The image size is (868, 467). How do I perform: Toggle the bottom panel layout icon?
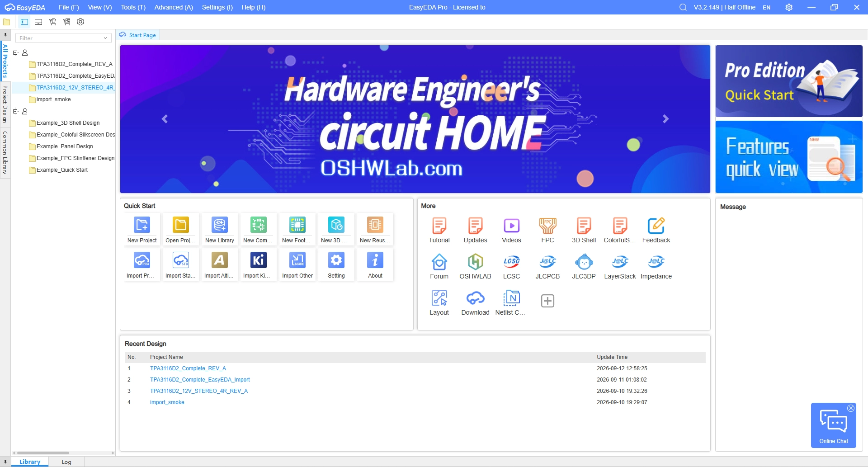point(38,22)
